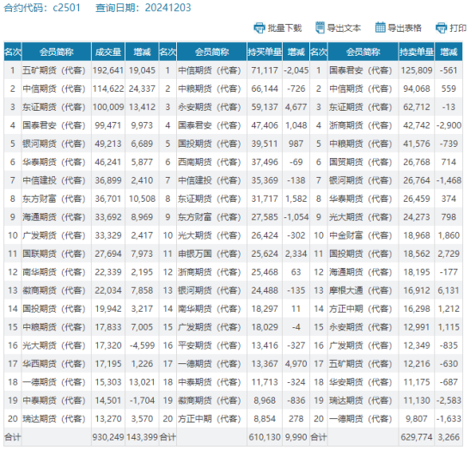
Task: Click volume value 13,270
Action: 108,419
